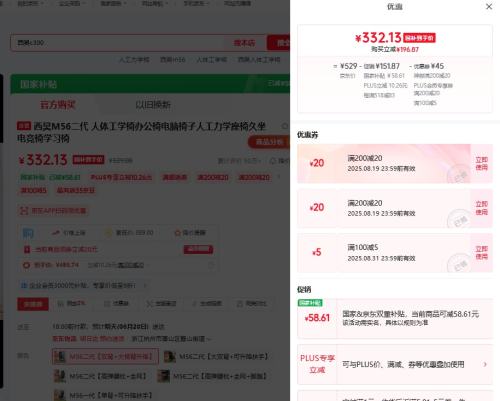500x401 pixels.
Task: Click the blue 购 shopping icon in price box
Action: [x=28, y=233]
